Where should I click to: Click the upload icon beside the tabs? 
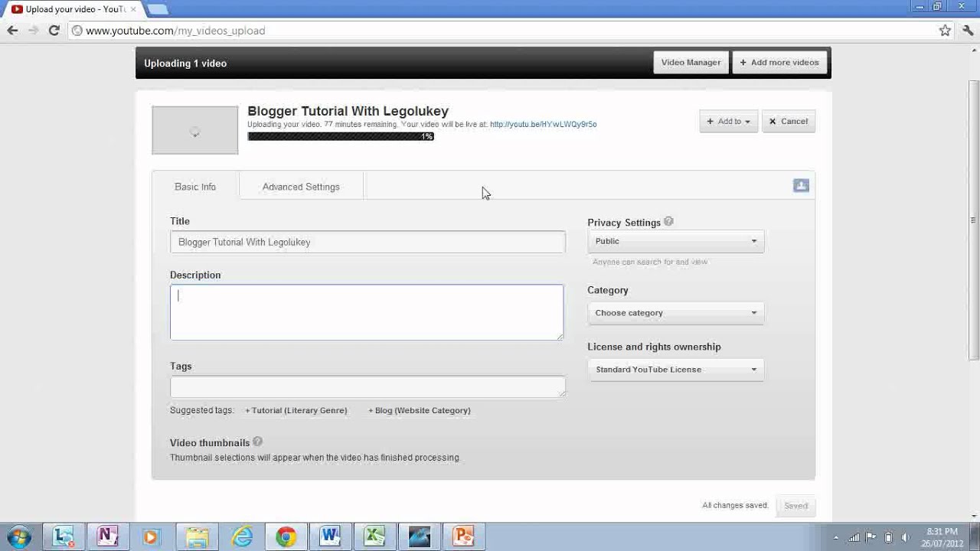coord(801,186)
